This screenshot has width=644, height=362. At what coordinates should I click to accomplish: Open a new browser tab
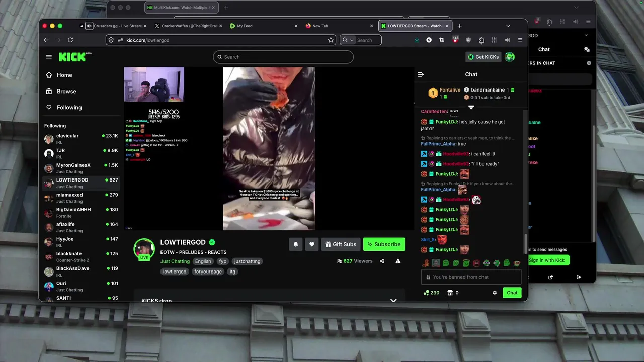click(x=459, y=26)
